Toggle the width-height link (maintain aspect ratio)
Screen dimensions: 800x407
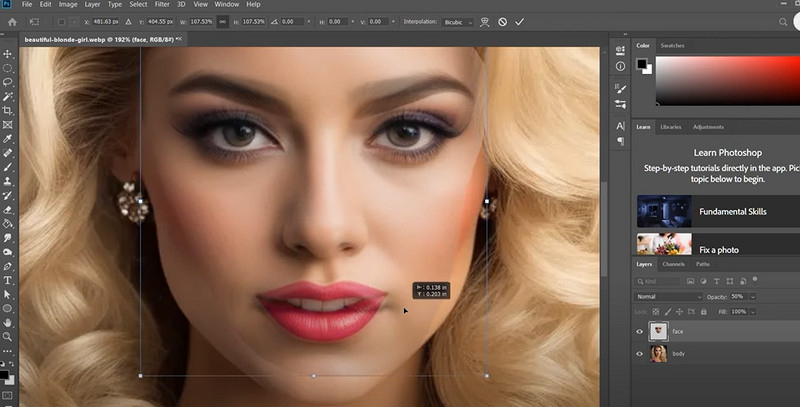click(x=222, y=22)
